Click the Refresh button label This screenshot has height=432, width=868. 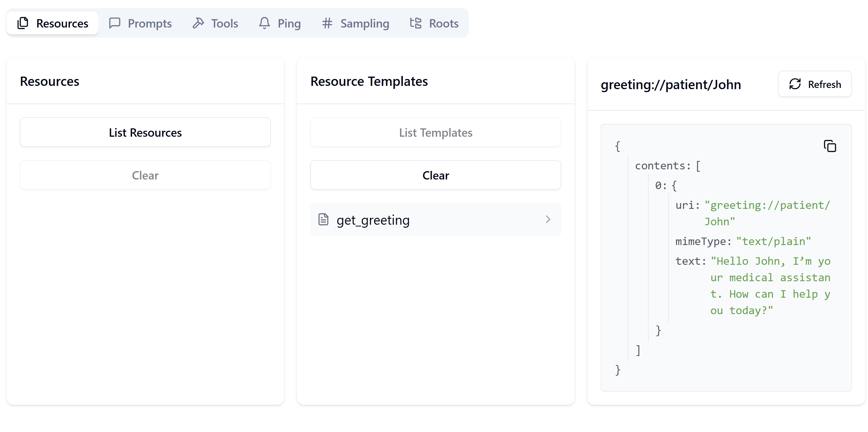click(824, 84)
